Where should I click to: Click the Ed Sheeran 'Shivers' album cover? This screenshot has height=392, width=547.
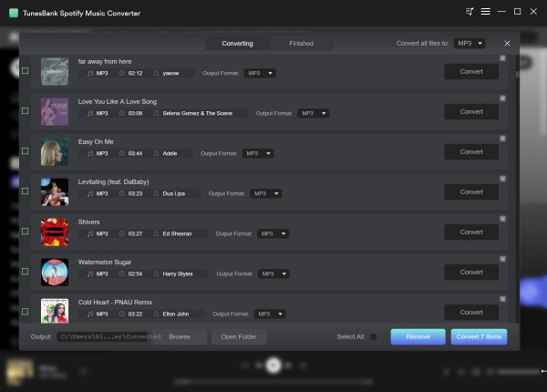tap(55, 232)
